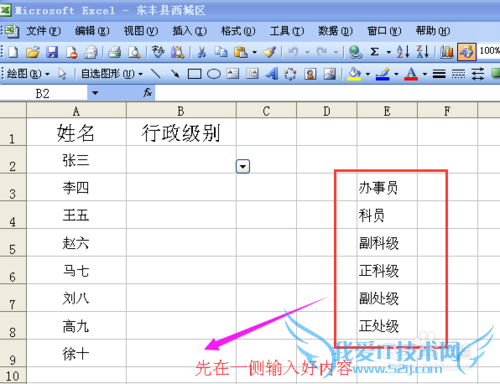Open the 文件 (File) menu

[x=44, y=31]
